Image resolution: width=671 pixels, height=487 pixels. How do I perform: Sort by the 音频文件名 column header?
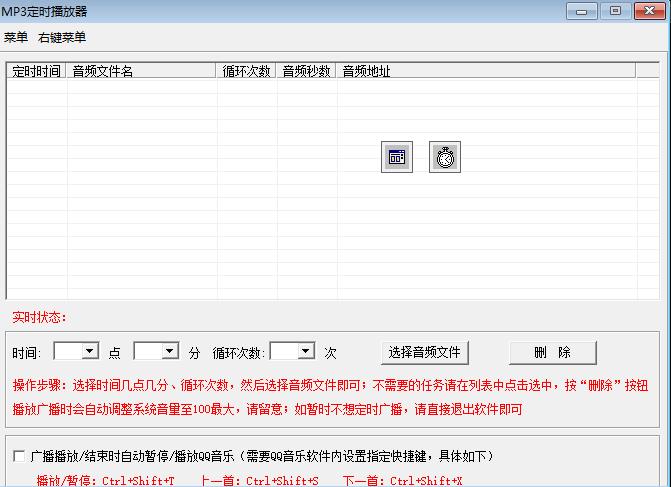[x=142, y=71]
